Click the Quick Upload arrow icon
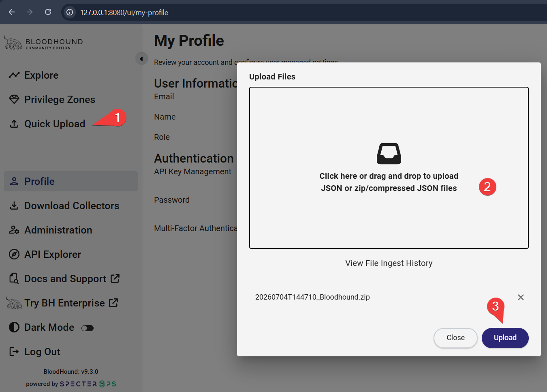The image size is (547, 392). [14, 124]
